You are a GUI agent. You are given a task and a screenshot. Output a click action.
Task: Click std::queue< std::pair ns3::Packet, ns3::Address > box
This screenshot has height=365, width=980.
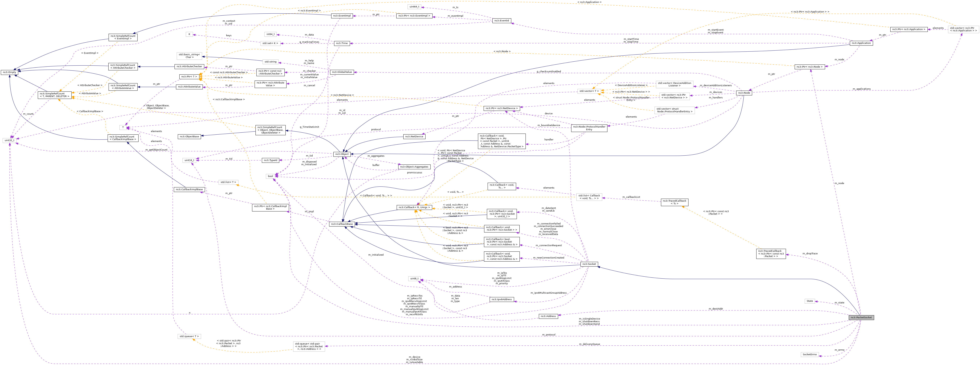pos(309,346)
